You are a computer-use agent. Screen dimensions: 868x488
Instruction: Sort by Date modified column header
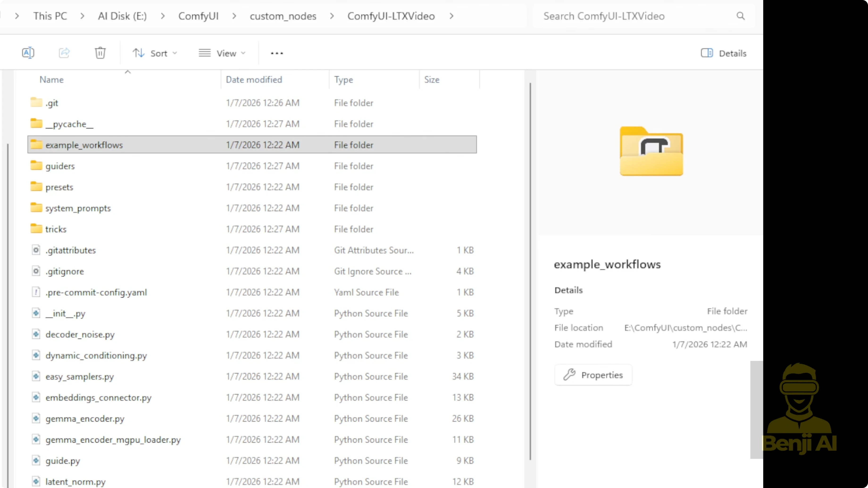tap(254, 79)
